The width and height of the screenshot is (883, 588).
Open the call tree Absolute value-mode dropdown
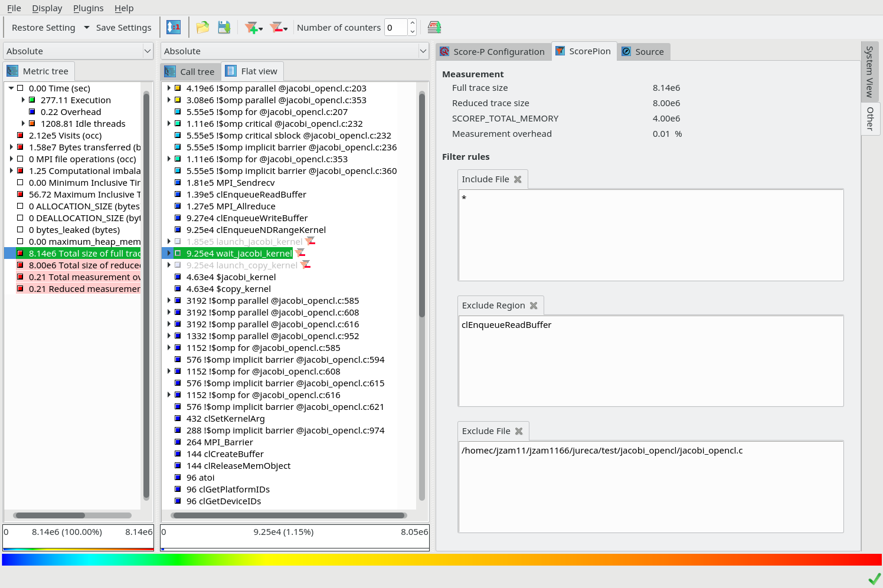295,51
